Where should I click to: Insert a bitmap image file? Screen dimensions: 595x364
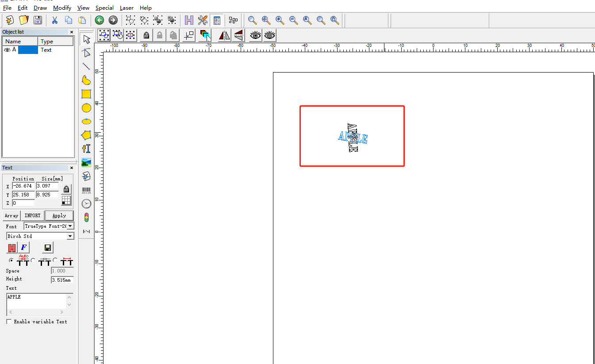(86, 162)
